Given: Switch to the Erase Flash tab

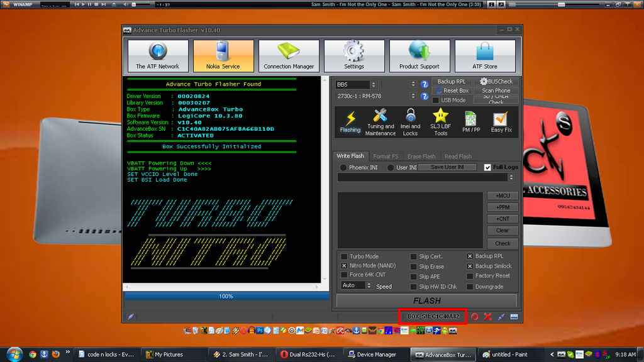Looking at the screenshot, I should 421,156.
